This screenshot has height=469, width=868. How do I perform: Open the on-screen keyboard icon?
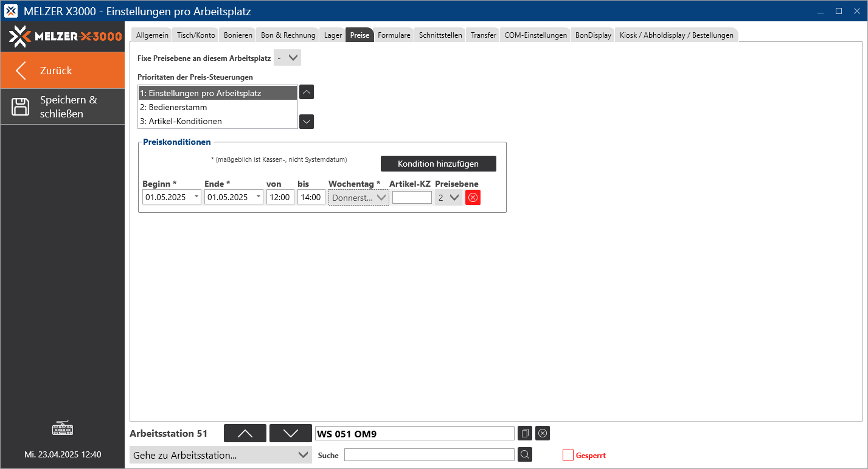pyautogui.click(x=63, y=428)
